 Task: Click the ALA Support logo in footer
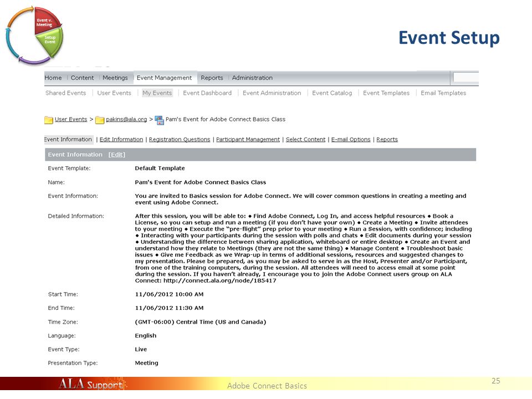click(x=92, y=384)
